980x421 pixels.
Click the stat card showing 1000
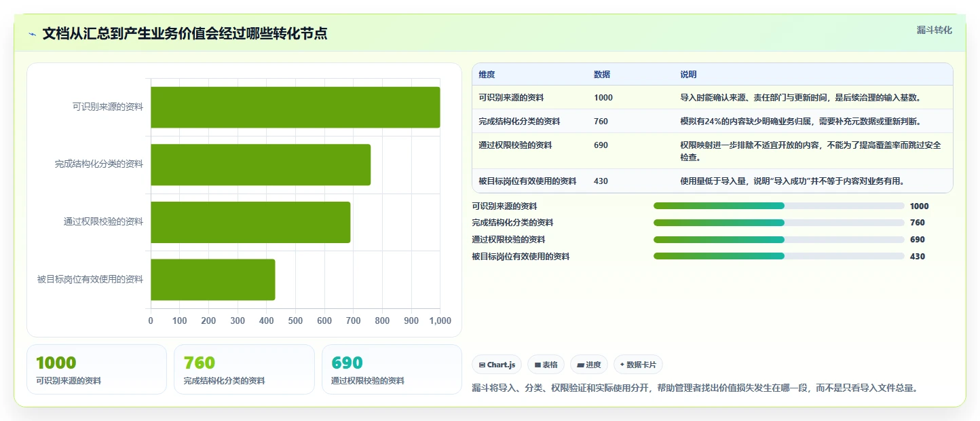click(x=96, y=369)
